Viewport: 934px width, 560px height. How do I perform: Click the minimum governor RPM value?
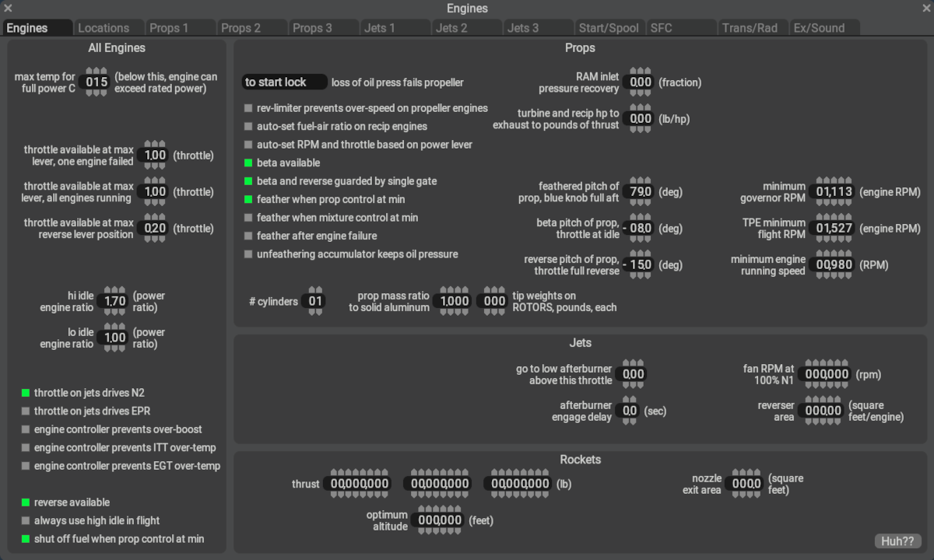tap(833, 191)
